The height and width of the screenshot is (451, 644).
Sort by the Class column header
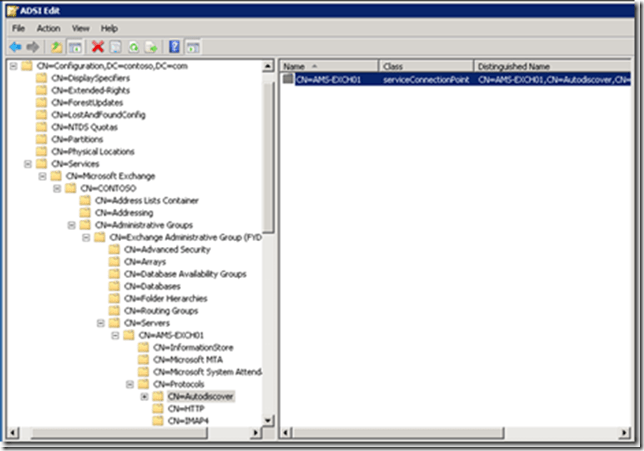(425, 66)
